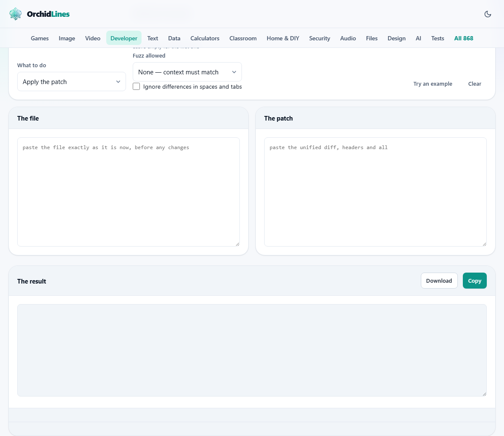Expand the Fuzz allowed dropdown
Viewport: 504px width, 436px height.
click(187, 72)
